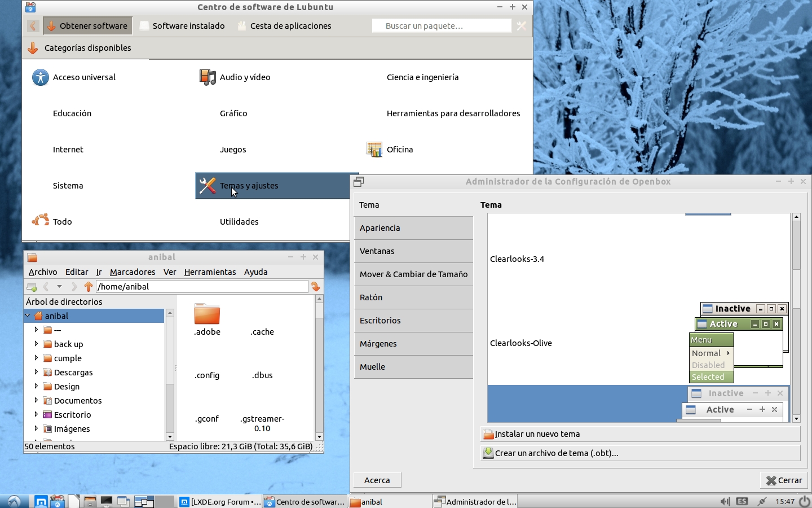812x508 pixels.
Task: Go back in the file manager
Action: [46, 287]
